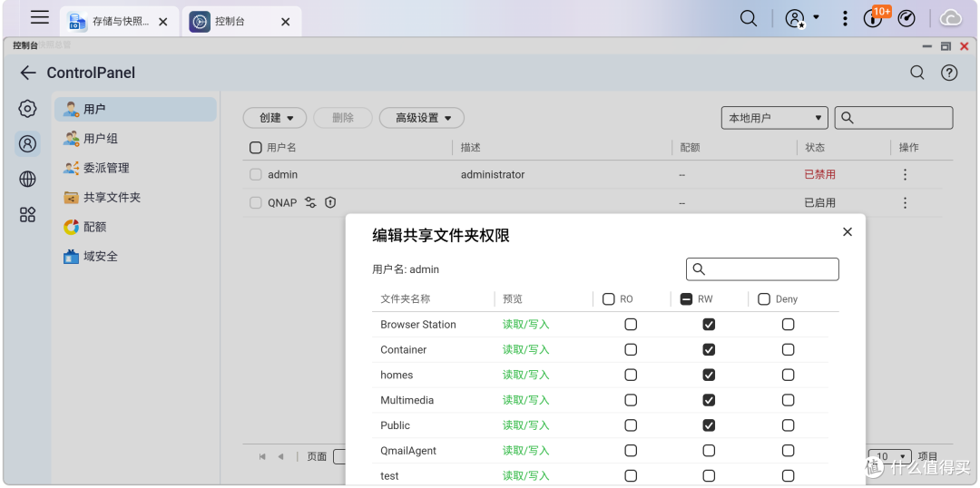Close the 存储与快照 tab
Viewport: 980px width, 488px height.
(163, 22)
